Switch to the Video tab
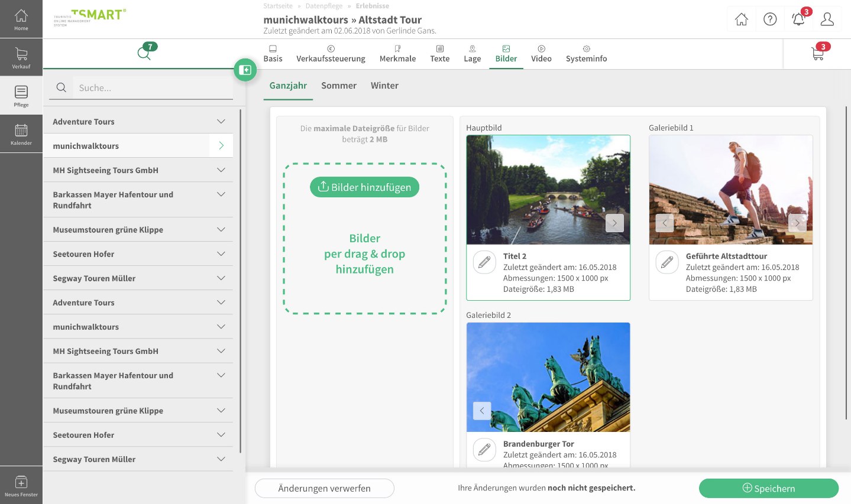This screenshot has height=504, width=851. (541, 54)
